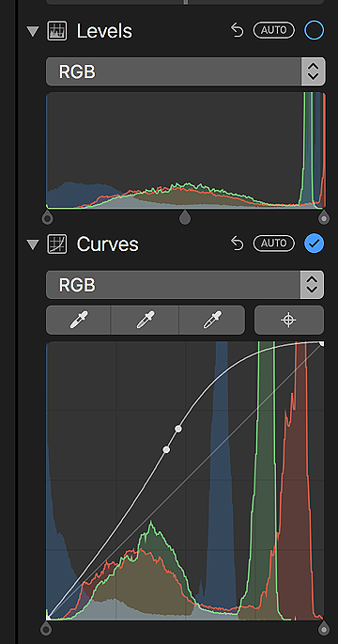Pick the black point eyedropper
This screenshot has height=644, width=338.
[79, 320]
